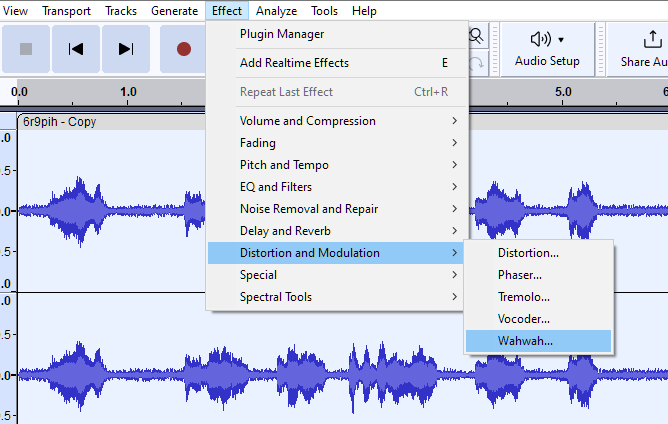Choose Plugin Manager from Effect menu

point(337,34)
